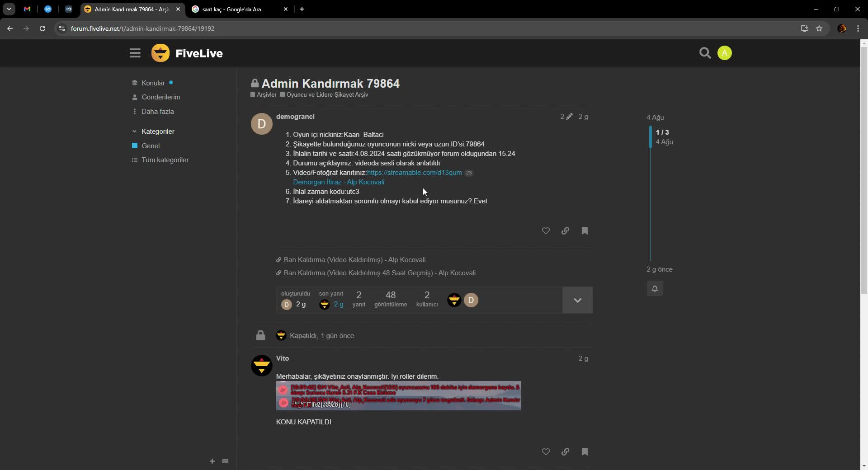Screen dimensions: 868x470
Task: Bookmark demogranci's post
Action: point(584,231)
